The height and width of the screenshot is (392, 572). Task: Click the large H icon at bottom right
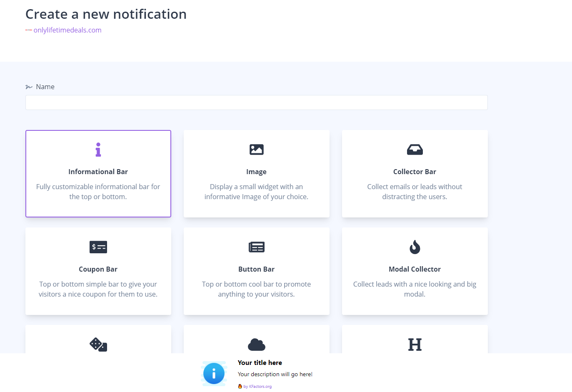(415, 345)
